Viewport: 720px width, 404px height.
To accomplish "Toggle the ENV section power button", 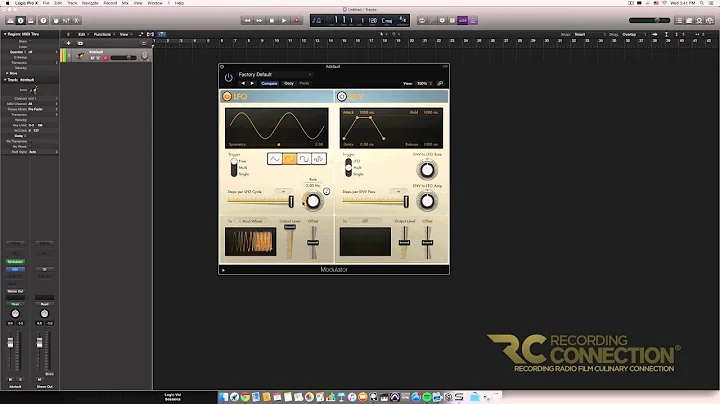I will click(x=342, y=96).
